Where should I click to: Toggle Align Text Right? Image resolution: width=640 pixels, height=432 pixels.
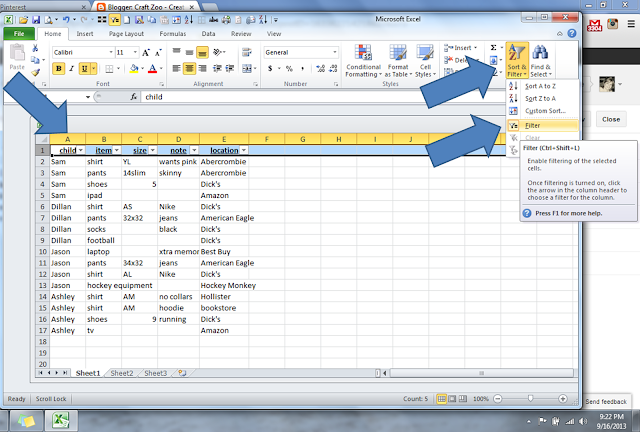point(202,68)
